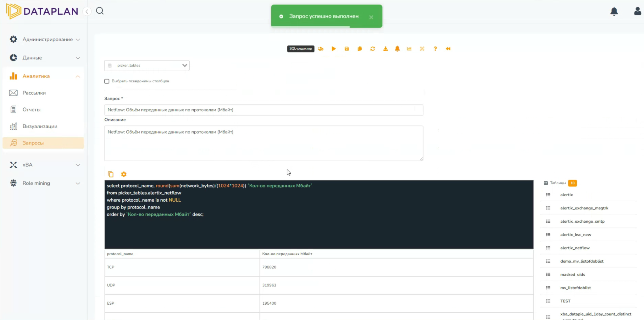Click the refresh arrows icon in toolbar

click(x=373, y=49)
